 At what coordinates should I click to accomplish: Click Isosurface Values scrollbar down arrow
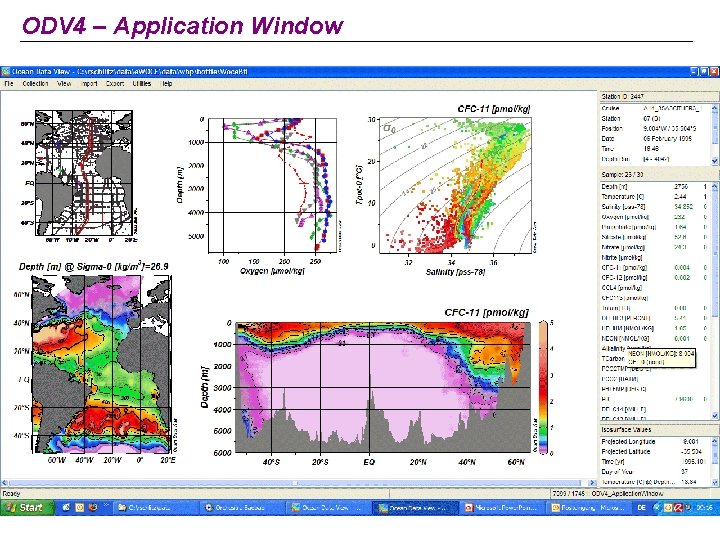pyautogui.click(x=714, y=482)
